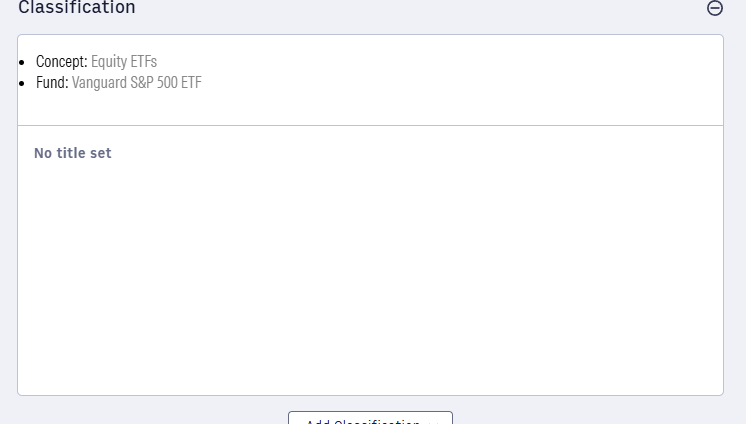Image resolution: width=746 pixels, height=424 pixels.
Task: Click the Classification section heading
Action: 77,8
